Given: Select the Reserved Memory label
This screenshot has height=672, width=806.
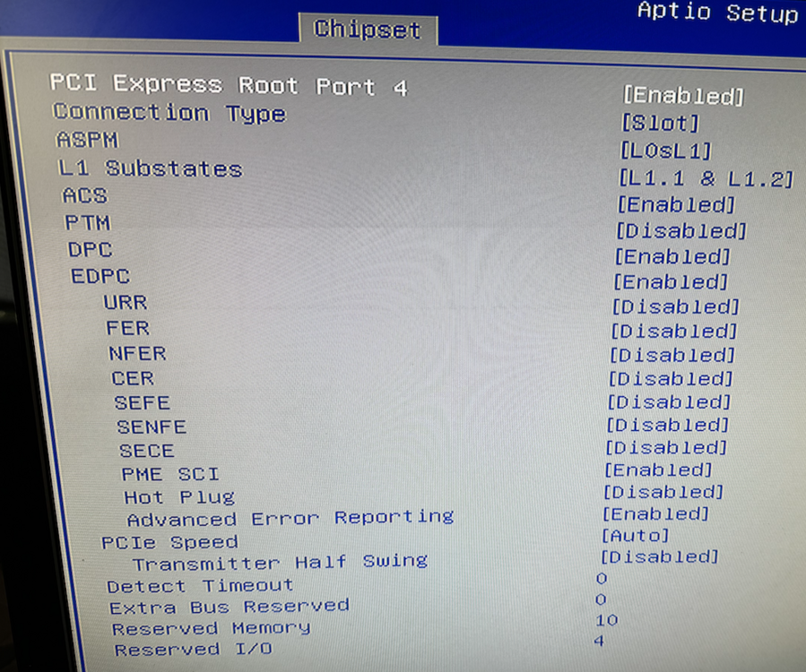Looking at the screenshot, I should coord(212,628).
